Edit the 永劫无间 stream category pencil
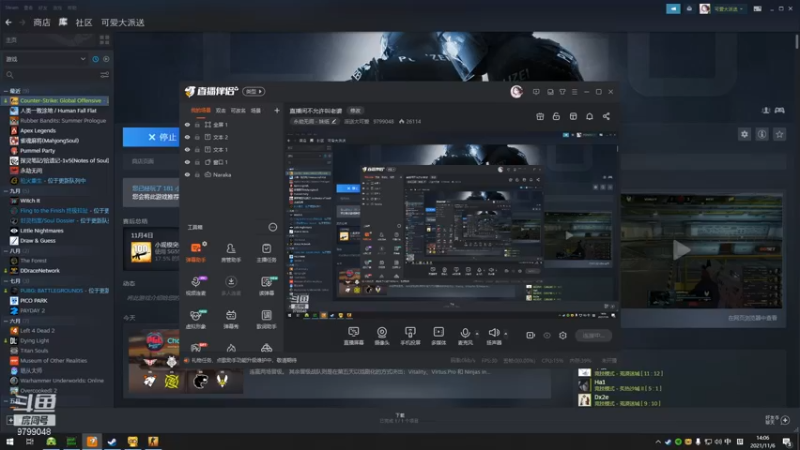The image size is (800, 450). pos(334,121)
